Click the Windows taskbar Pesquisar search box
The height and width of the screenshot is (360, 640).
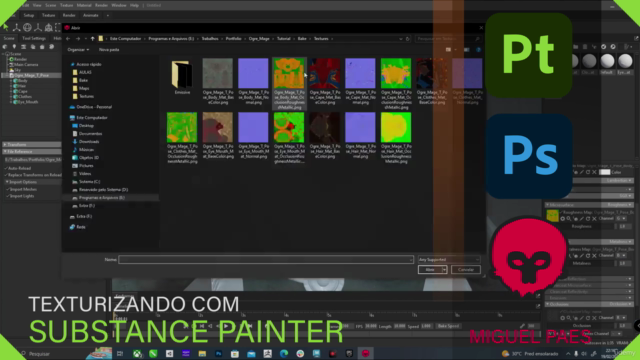[x=51, y=354]
